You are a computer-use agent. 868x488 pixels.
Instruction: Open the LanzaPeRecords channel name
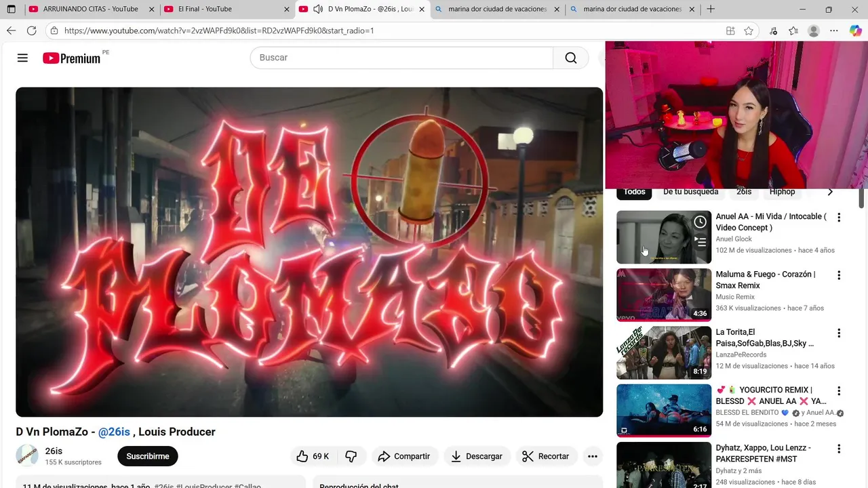click(x=741, y=354)
